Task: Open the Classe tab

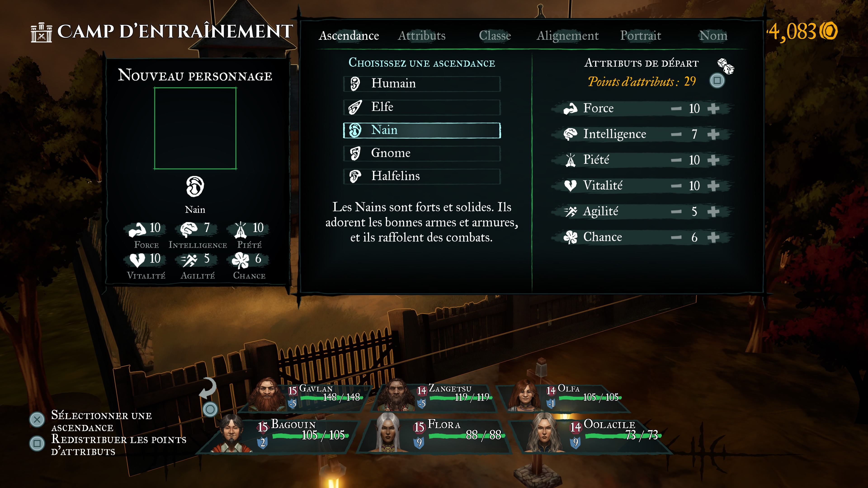Action: 495,35
